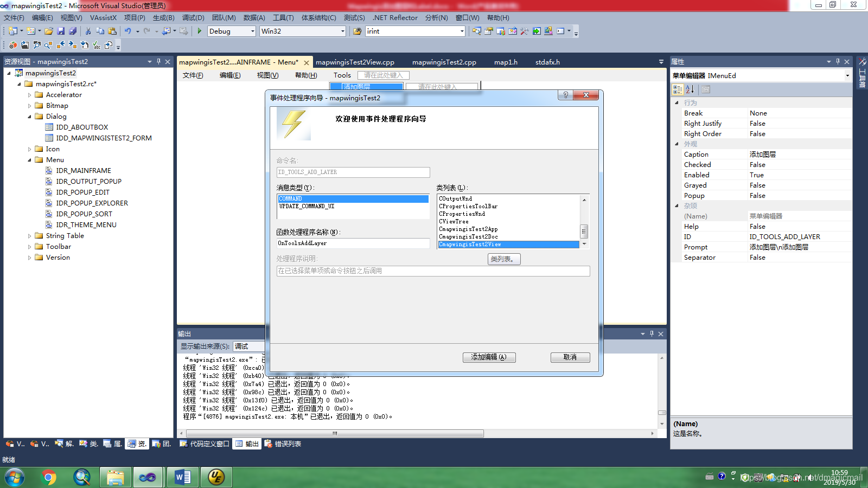
Task: Collapse the Menu folder in resource tree
Action: (30, 160)
